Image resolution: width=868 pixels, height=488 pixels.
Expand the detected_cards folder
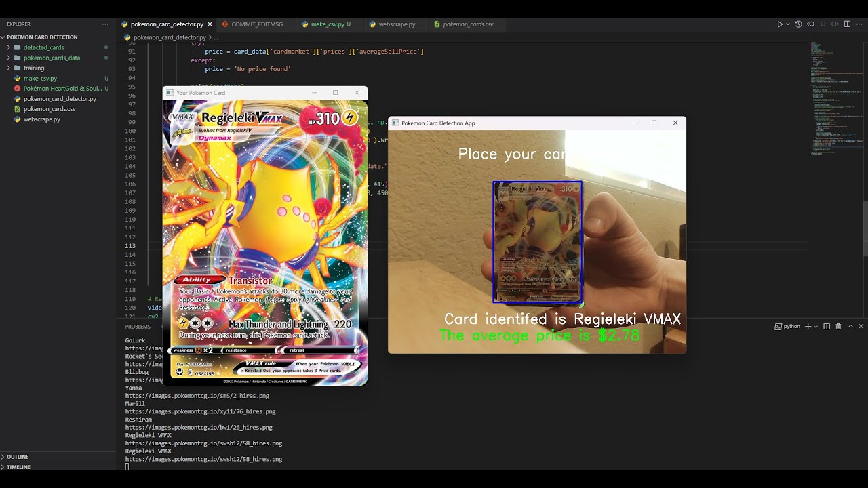(x=58, y=47)
